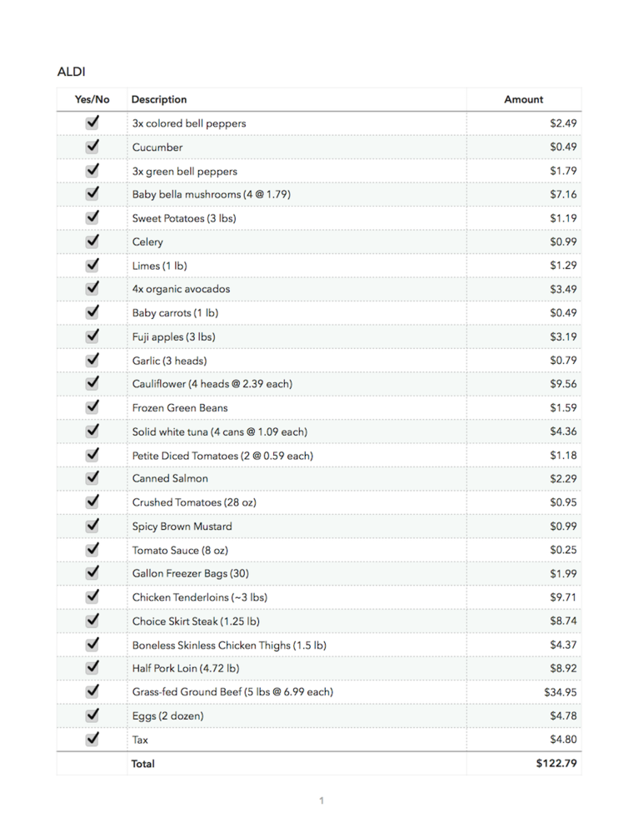Screen dimensions: 644x833
Task: Toggle Sweet Potatoes checkbox
Action: pyautogui.click(x=92, y=217)
